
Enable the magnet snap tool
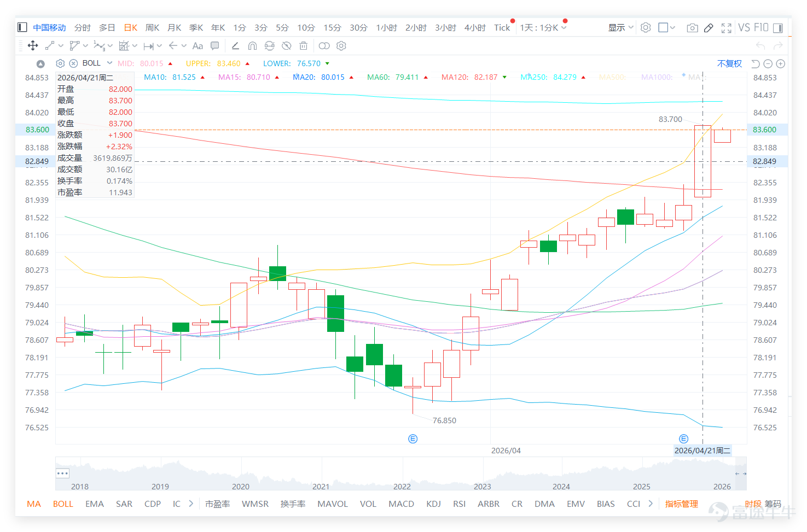point(252,45)
